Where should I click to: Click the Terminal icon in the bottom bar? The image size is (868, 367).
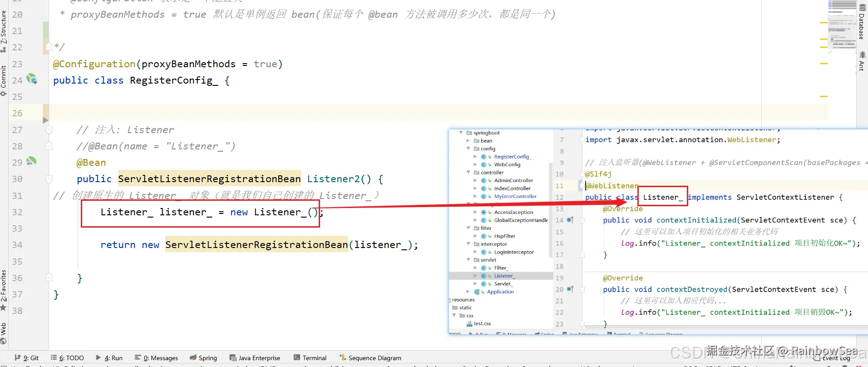tap(297, 357)
